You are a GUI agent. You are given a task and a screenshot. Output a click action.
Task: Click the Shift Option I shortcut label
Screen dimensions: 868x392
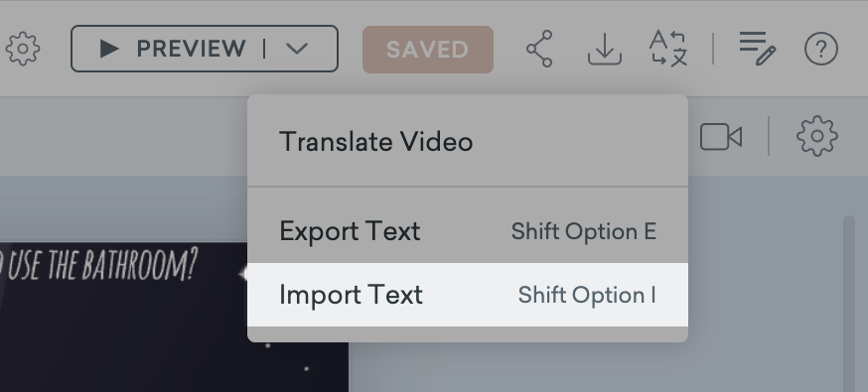(x=587, y=296)
